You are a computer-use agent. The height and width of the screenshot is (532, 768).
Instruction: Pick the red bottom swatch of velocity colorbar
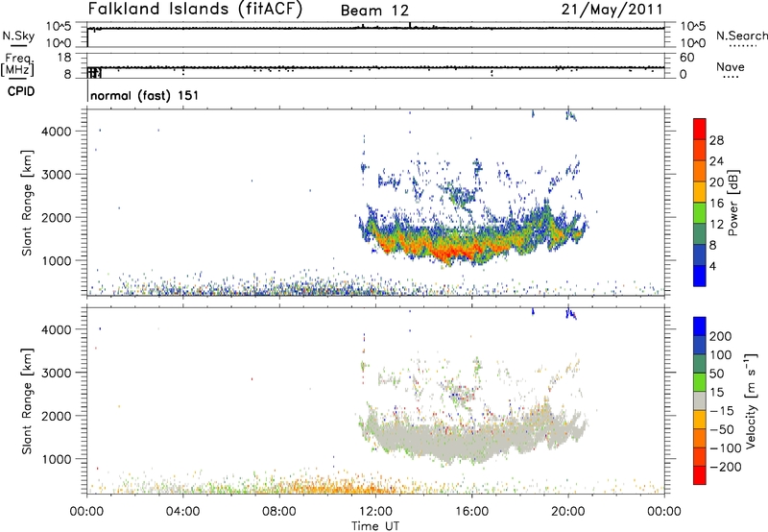700,475
